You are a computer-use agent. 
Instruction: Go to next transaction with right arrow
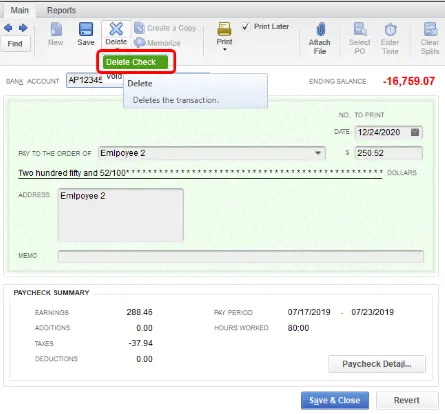[23, 28]
